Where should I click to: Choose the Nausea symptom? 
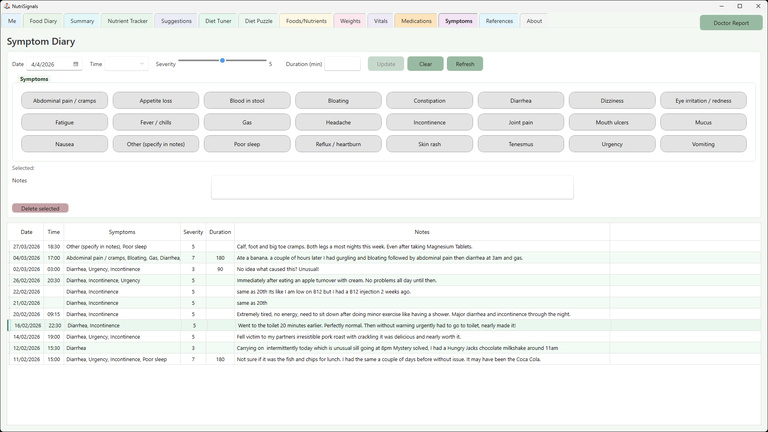click(x=65, y=144)
